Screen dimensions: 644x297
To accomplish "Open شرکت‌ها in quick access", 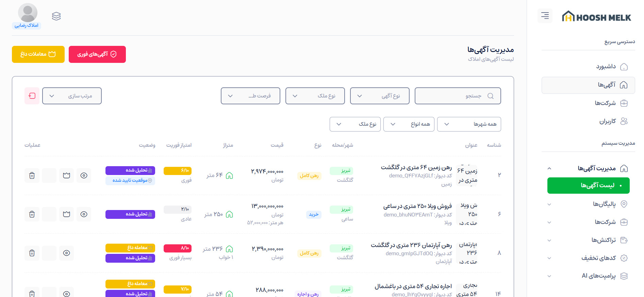I will click(588, 103).
